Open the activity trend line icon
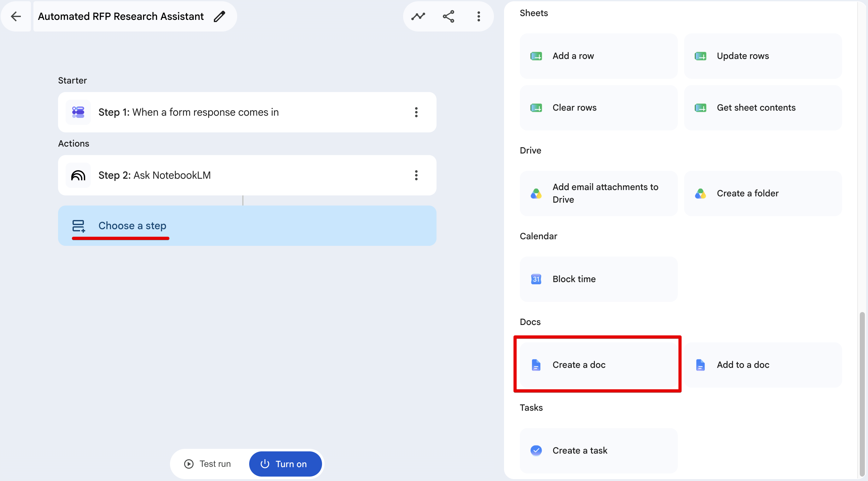Screen dimensions: 868x481 [418, 16]
